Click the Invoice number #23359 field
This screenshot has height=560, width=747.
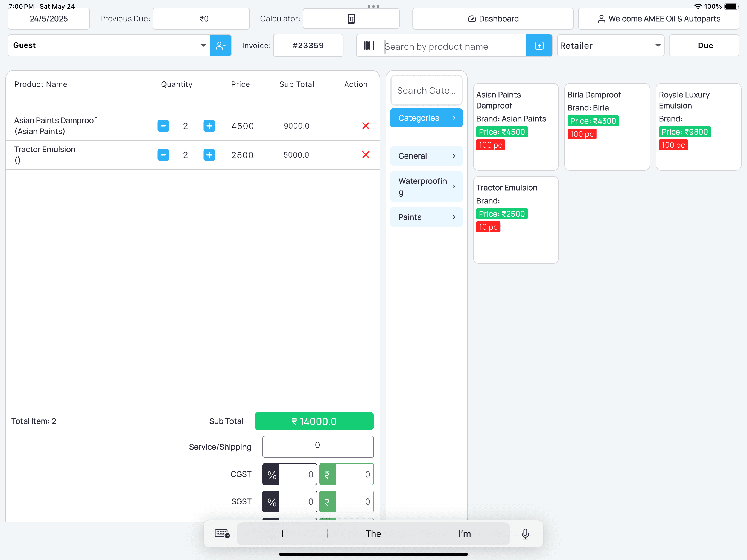[x=308, y=46]
